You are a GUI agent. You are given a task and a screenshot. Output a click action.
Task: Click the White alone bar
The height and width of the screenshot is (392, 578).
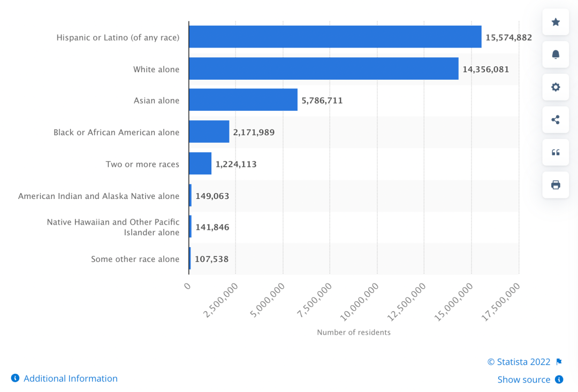[323, 69]
